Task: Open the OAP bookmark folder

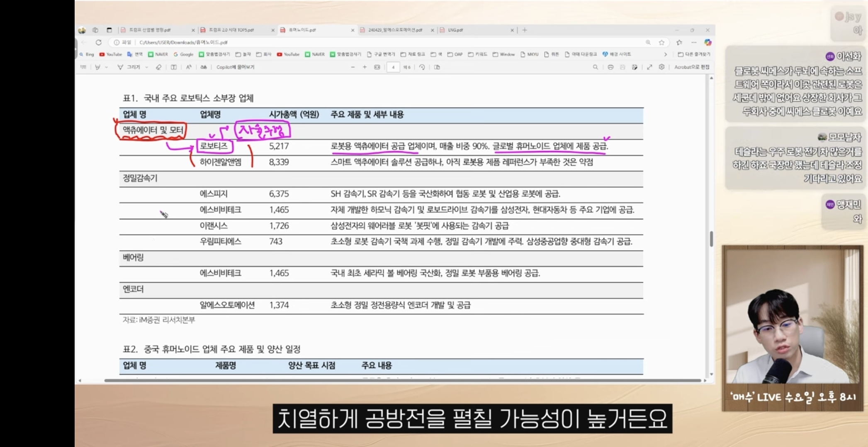Action: 455,54
